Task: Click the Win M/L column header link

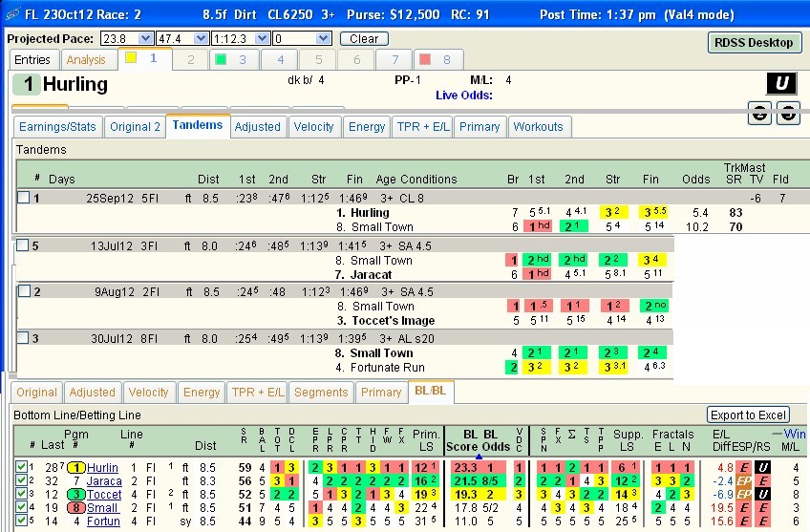Action: [789, 440]
